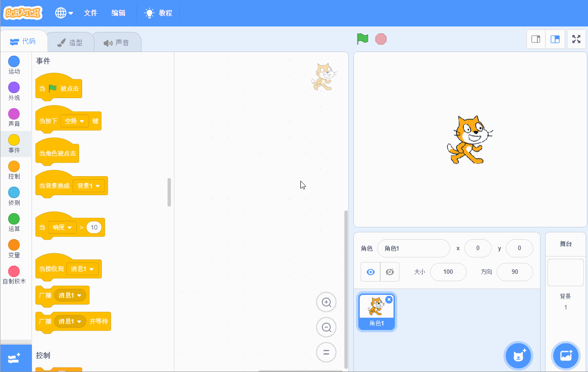Click the sprite y position field
588x372 pixels.
coord(520,248)
